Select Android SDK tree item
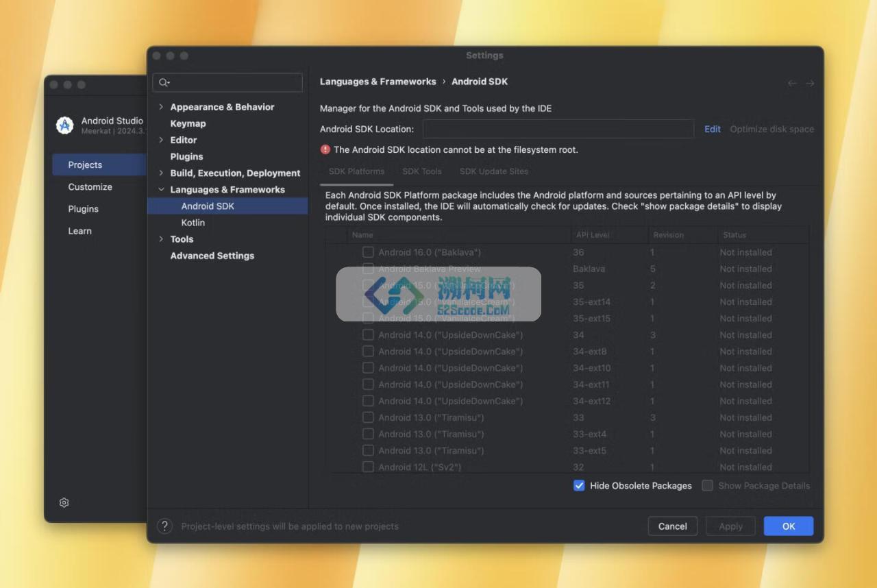Viewport: 877px width, 588px height. click(227, 206)
